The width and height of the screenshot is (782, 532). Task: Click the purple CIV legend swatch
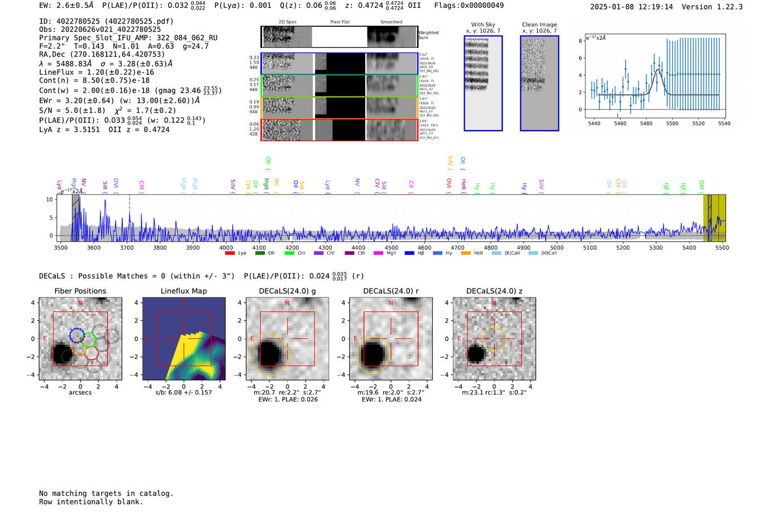point(318,253)
